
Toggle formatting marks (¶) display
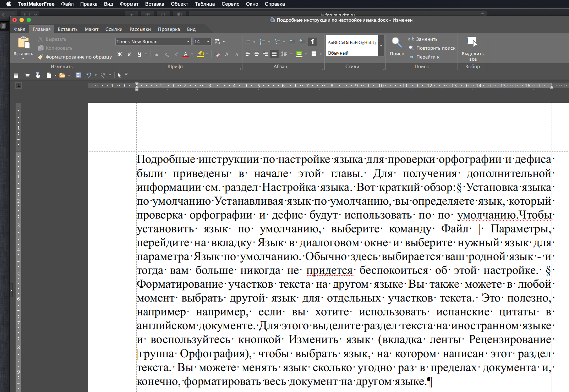coord(312,42)
